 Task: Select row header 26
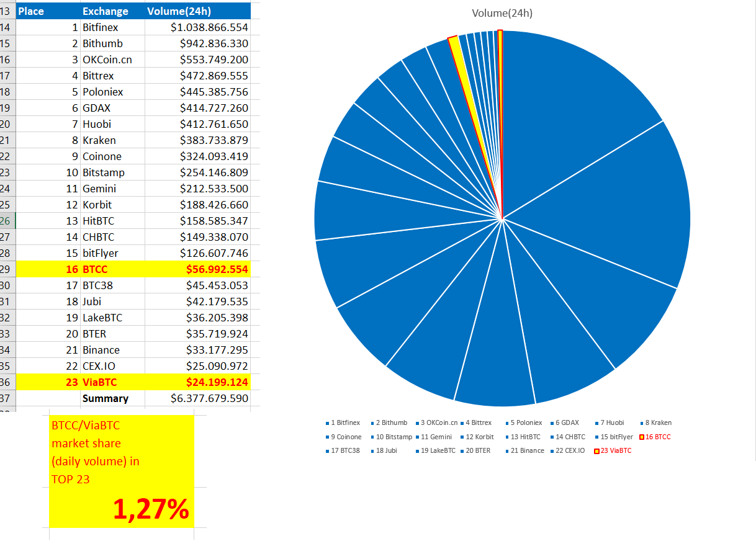[7, 221]
